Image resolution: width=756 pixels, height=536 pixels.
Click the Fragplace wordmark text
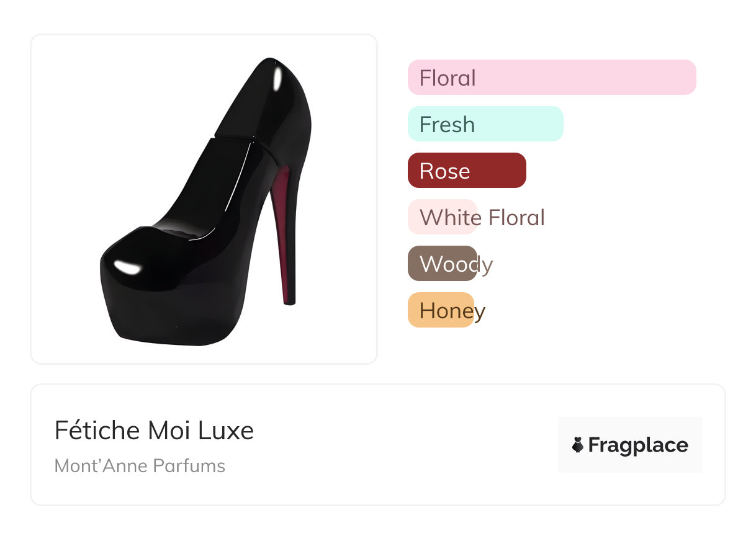click(x=638, y=445)
